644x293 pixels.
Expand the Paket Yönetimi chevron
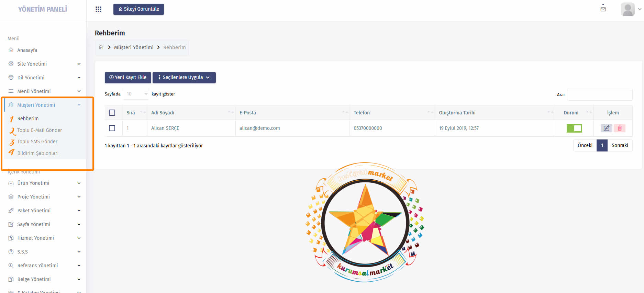(79, 211)
